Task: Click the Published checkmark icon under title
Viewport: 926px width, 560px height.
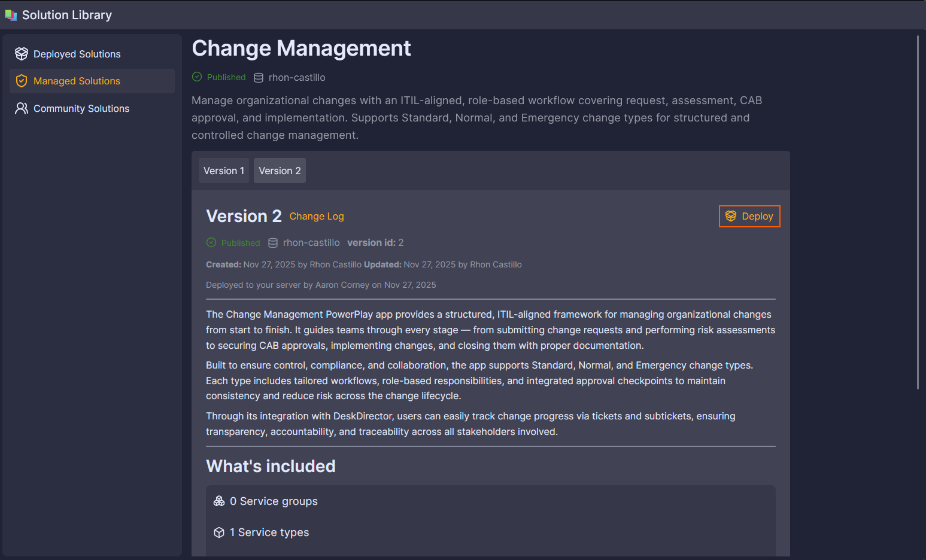Action: pos(197,77)
